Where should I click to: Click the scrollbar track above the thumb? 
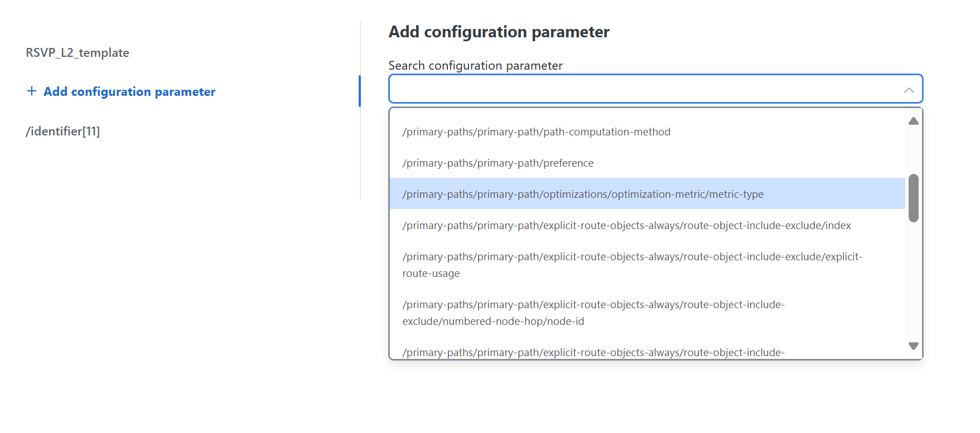point(913,150)
